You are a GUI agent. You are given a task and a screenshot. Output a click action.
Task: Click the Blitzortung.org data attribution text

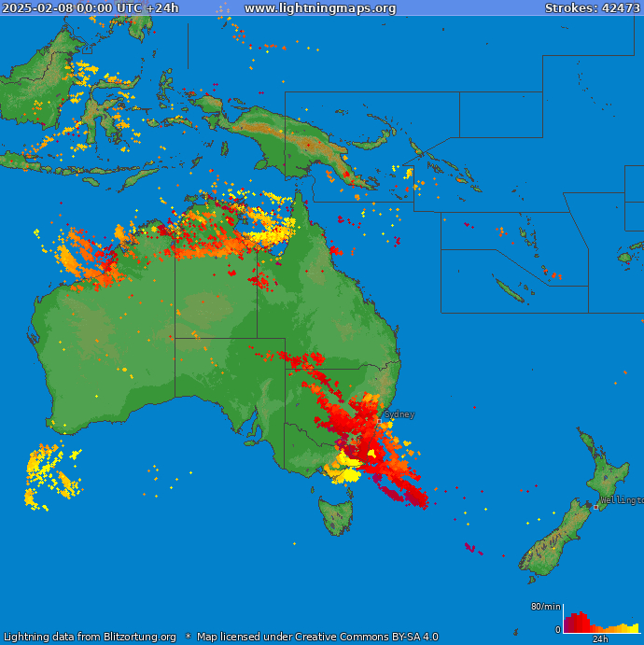(89, 638)
